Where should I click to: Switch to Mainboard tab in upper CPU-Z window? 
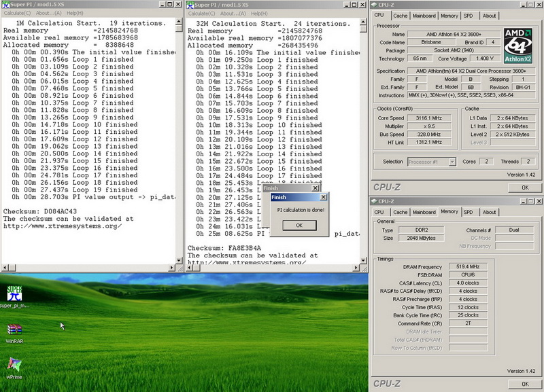[x=424, y=16]
